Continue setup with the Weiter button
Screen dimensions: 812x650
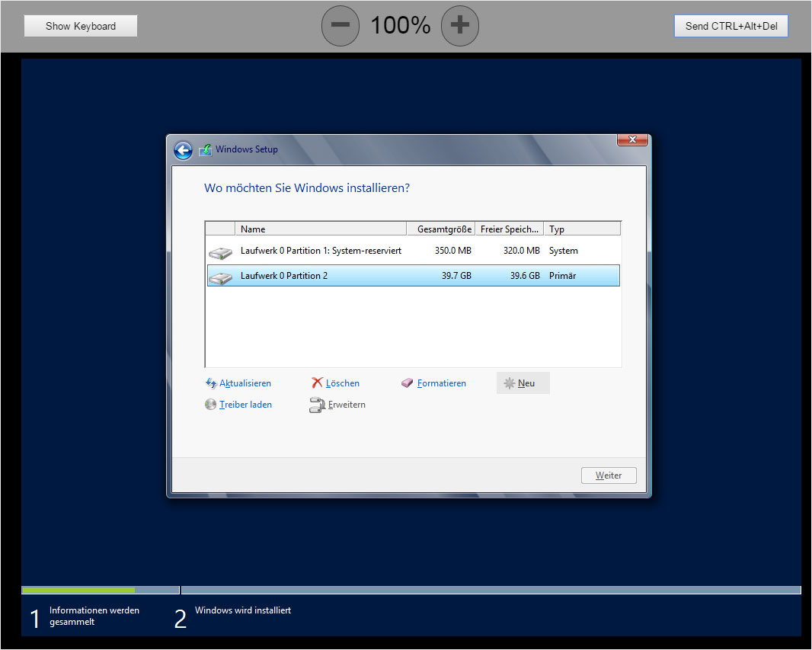coord(609,475)
